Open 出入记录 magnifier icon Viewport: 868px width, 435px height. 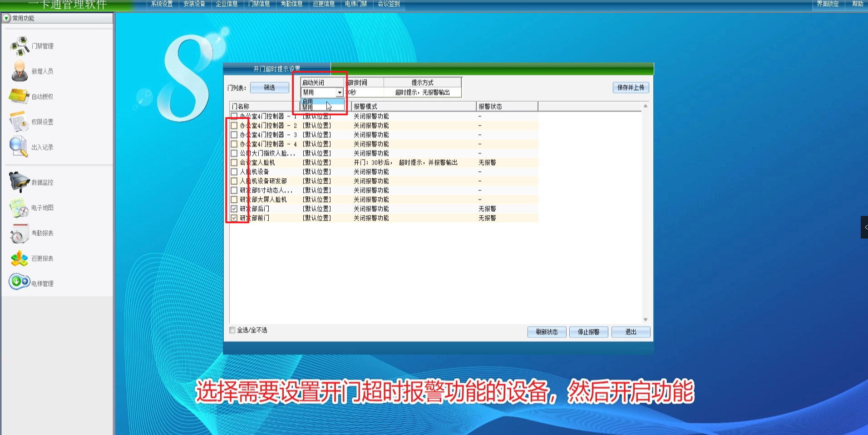click(19, 147)
